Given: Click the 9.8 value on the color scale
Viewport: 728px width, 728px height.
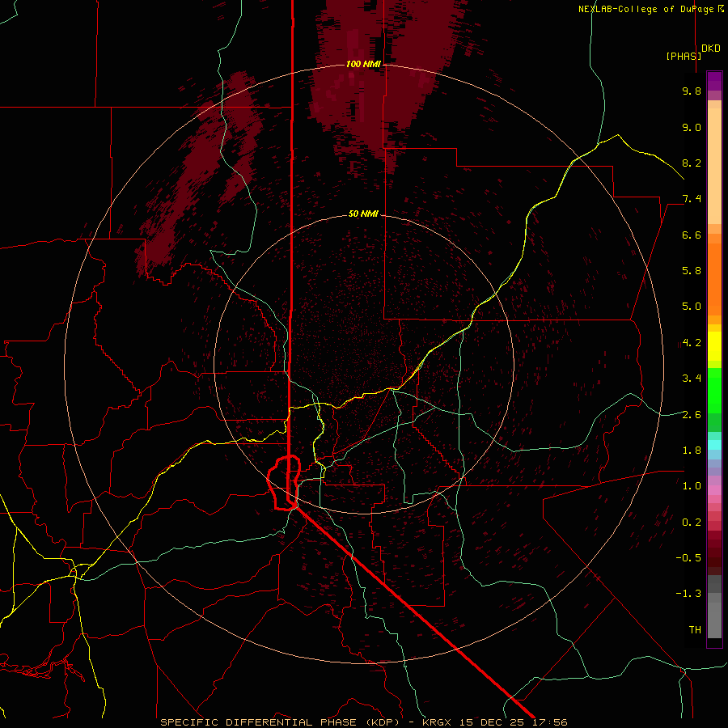Looking at the screenshot, I should pyautogui.click(x=692, y=91).
